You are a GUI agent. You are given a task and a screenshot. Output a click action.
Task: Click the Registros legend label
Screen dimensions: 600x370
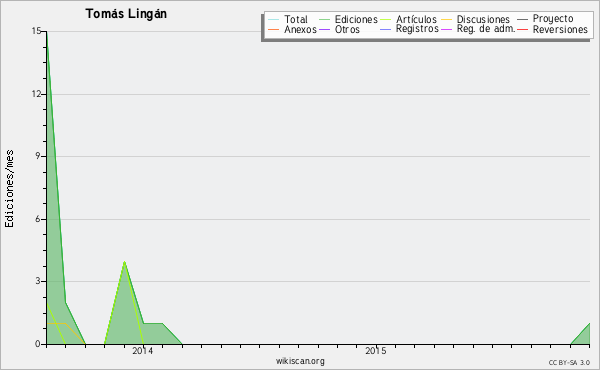point(417,29)
